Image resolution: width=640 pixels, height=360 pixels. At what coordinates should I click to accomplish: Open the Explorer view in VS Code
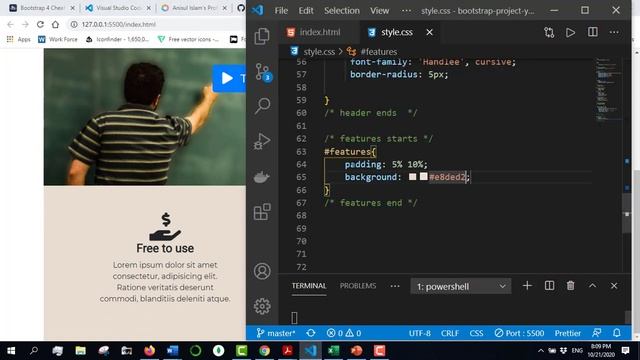click(x=262, y=36)
